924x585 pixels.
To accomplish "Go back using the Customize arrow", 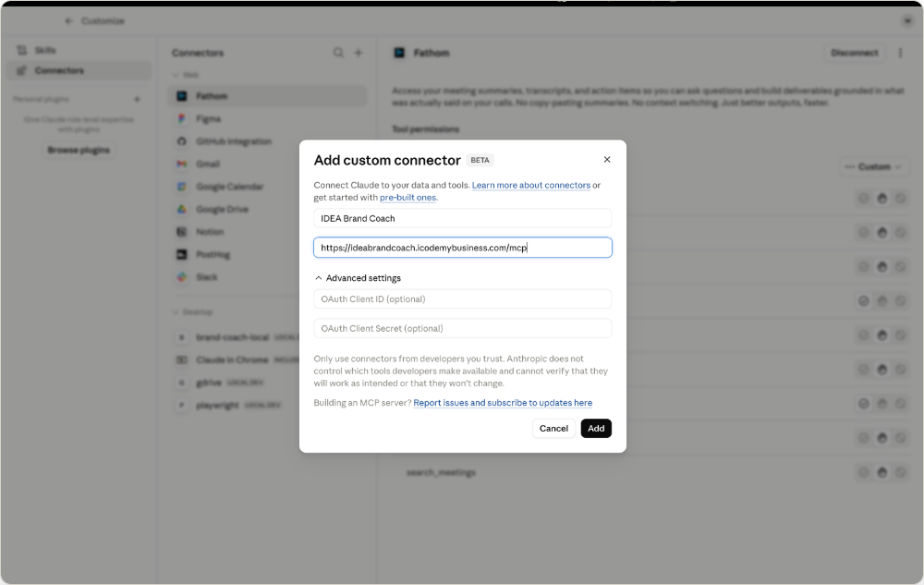I will pyautogui.click(x=69, y=21).
